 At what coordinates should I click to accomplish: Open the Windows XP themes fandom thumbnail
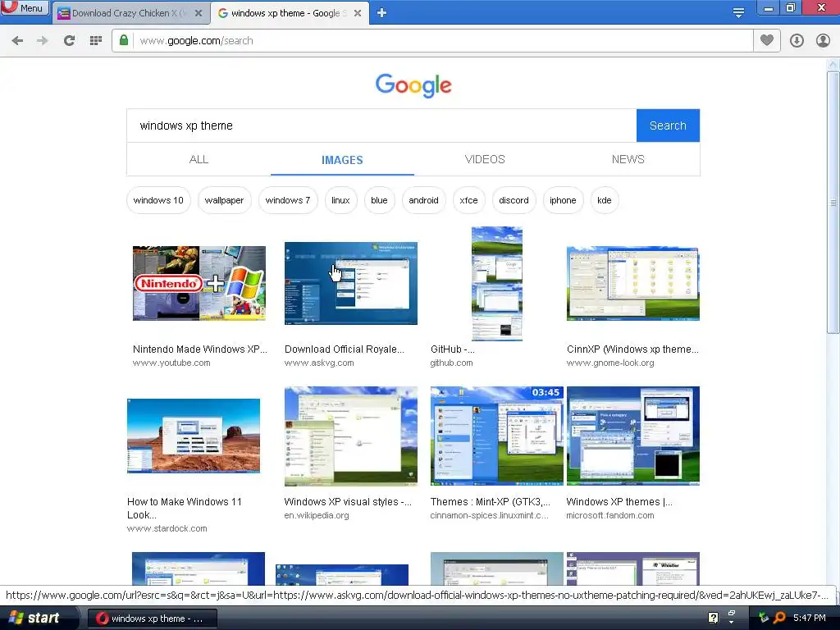(x=633, y=436)
